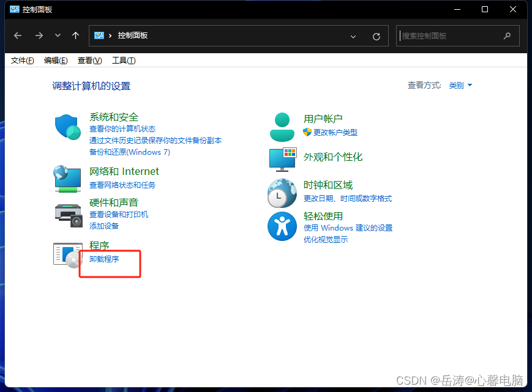Close the Control Panel window
532x392 pixels.
point(512,9)
